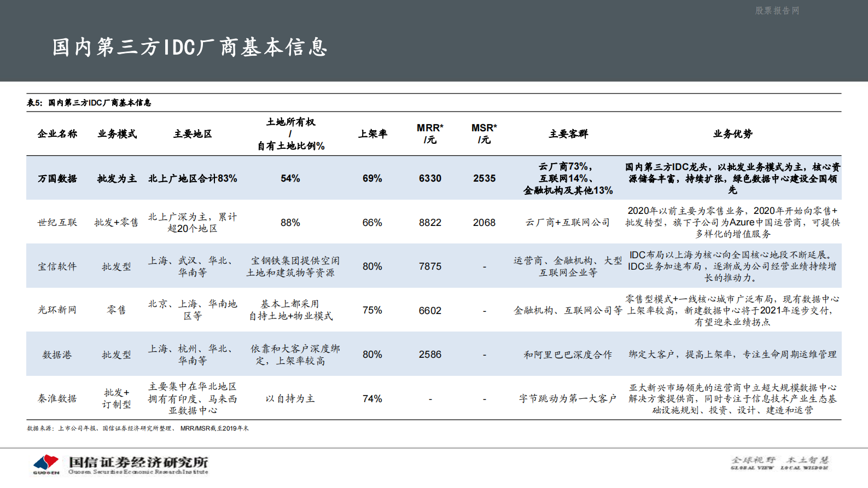Click the MRR value 6330
868x488 pixels.
pyautogui.click(x=430, y=178)
